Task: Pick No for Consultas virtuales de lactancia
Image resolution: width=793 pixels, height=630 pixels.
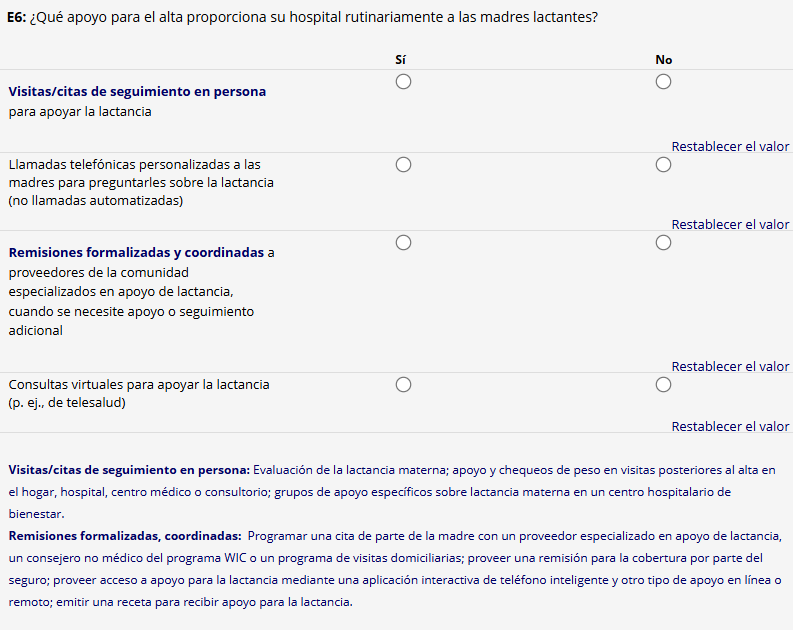Action: coord(663,385)
